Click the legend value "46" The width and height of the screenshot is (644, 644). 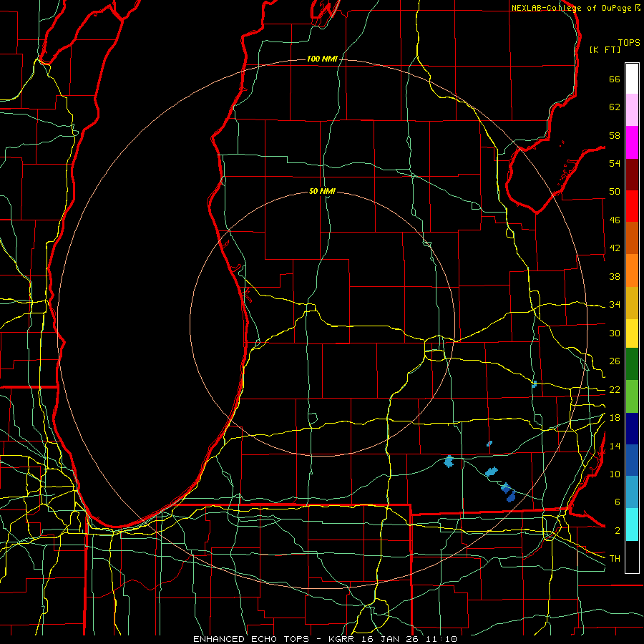[615, 220]
